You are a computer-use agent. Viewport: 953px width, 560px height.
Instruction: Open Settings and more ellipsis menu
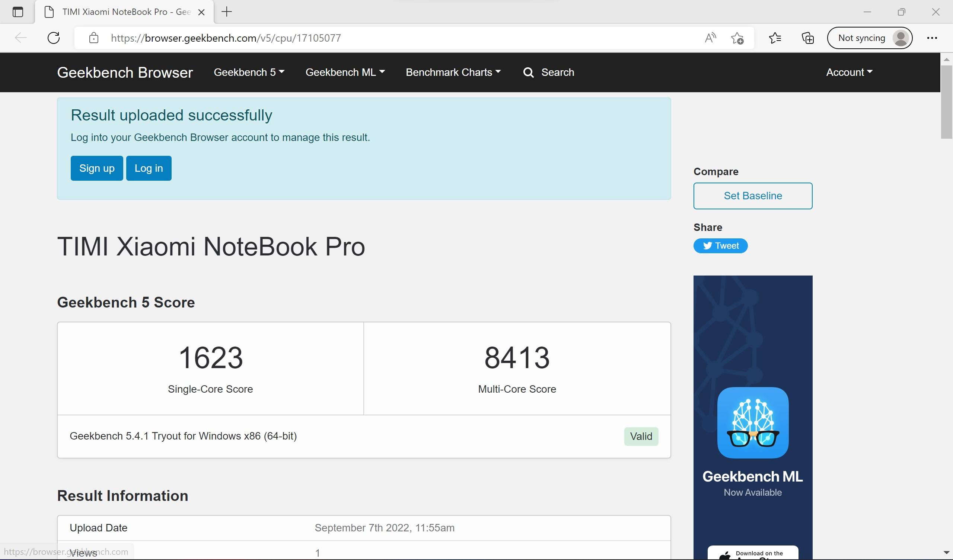pyautogui.click(x=932, y=38)
